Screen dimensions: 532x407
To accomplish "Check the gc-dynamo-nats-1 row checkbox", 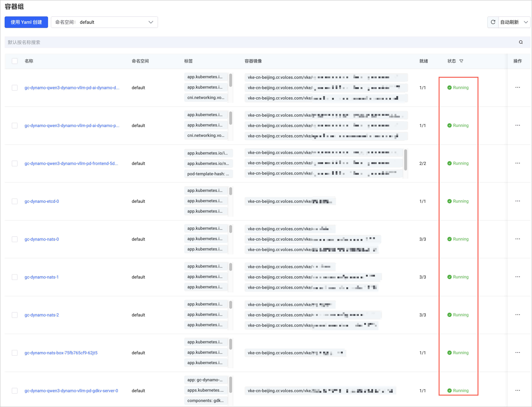I will click(15, 277).
